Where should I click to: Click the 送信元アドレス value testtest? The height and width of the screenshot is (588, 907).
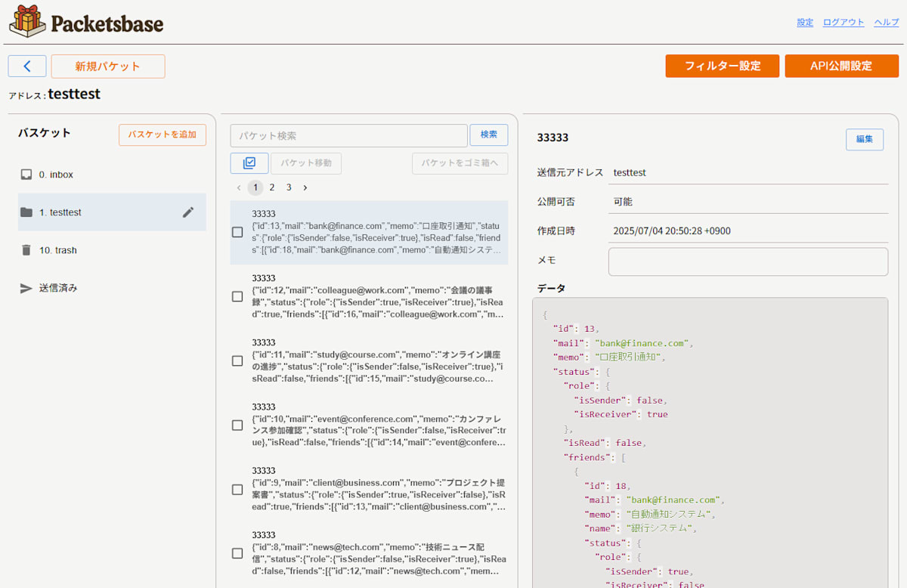pos(630,172)
